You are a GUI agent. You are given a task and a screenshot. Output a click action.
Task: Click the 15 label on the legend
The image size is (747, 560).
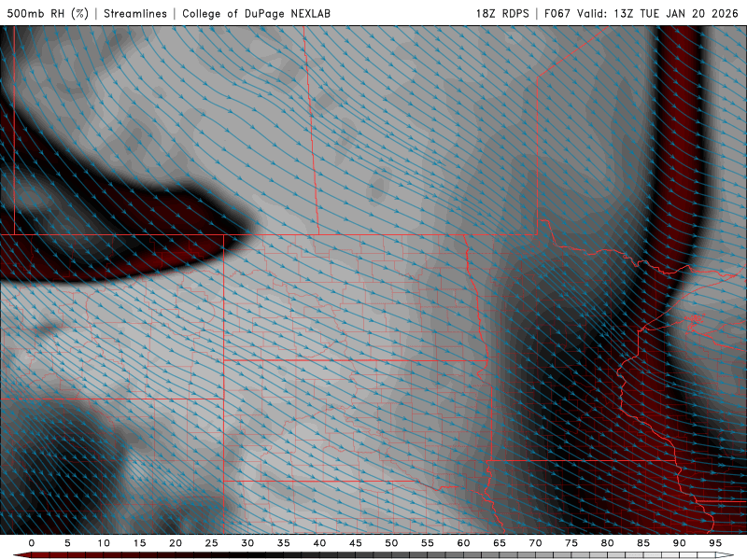coord(139,543)
